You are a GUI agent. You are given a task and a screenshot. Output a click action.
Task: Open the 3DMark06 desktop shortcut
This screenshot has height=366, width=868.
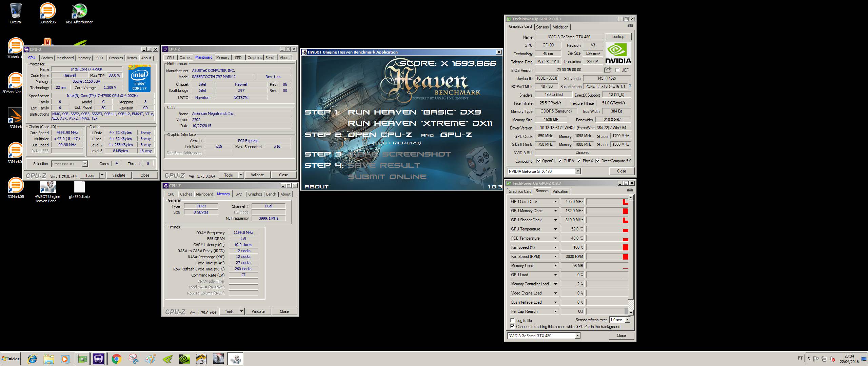coord(47,14)
